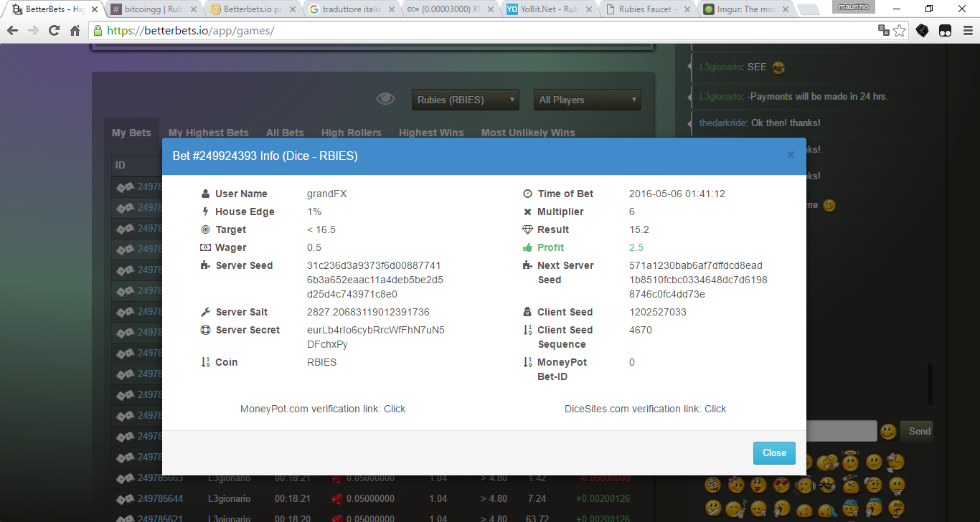Open the Rubies (RBIES) coin dropdown
The width and height of the screenshot is (980, 522).
[466, 100]
